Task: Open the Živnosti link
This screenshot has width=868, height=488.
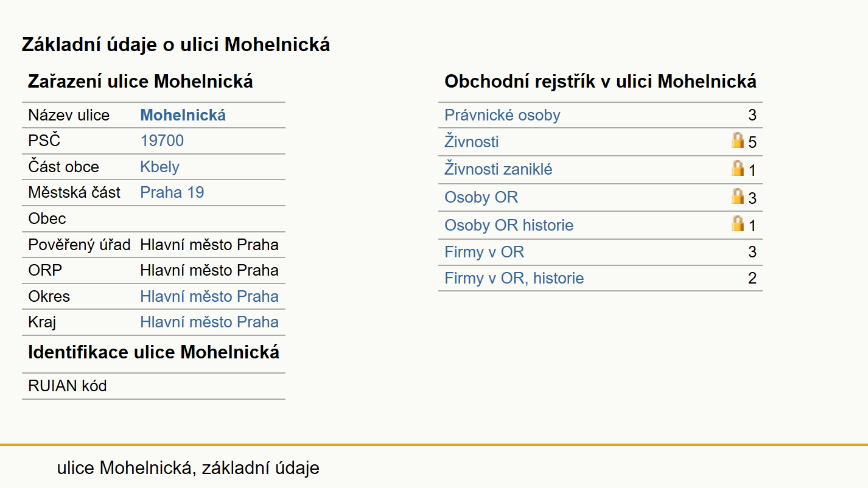Action: click(x=472, y=142)
